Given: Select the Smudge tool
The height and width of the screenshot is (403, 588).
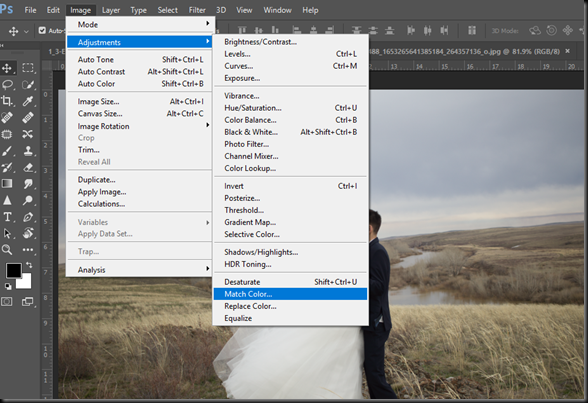Looking at the screenshot, I should 27,184.
